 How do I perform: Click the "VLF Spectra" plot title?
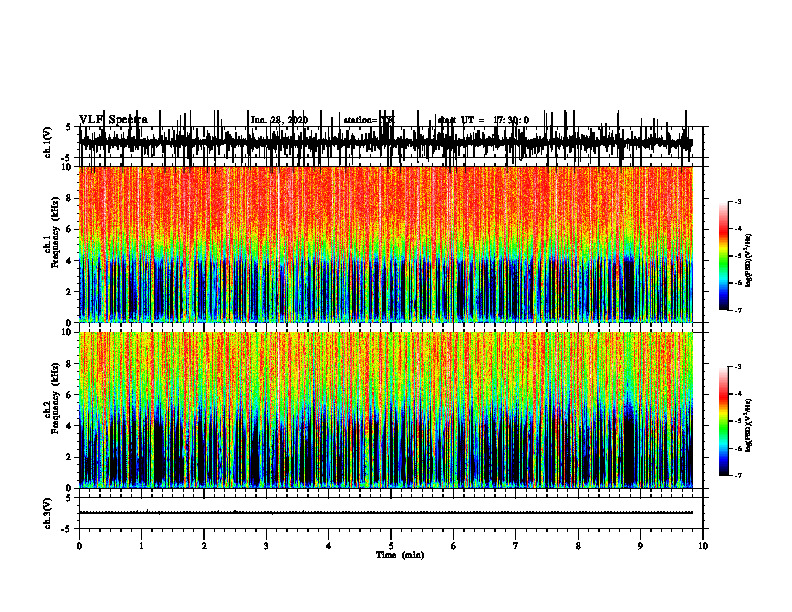point(114,120)
